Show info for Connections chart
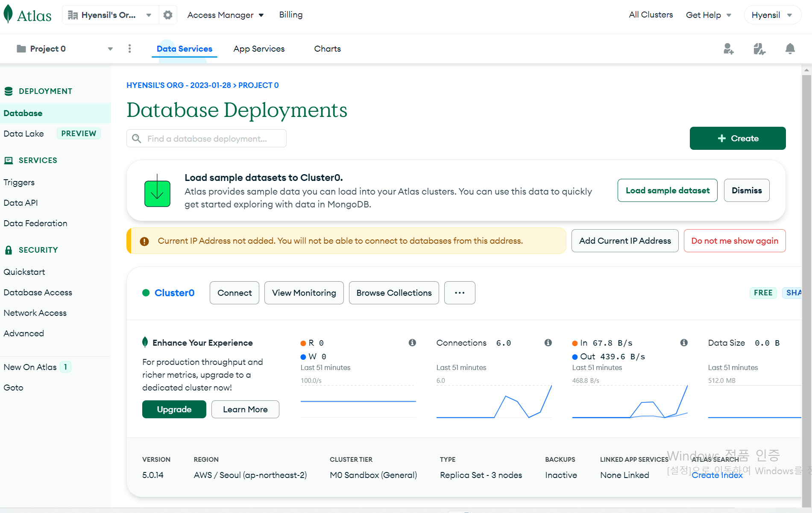 point(548,343)
